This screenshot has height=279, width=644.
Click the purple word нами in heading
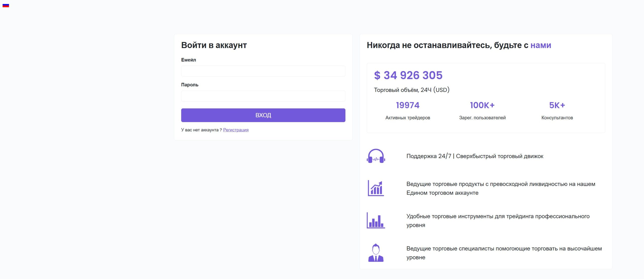(x=541, y=45)
